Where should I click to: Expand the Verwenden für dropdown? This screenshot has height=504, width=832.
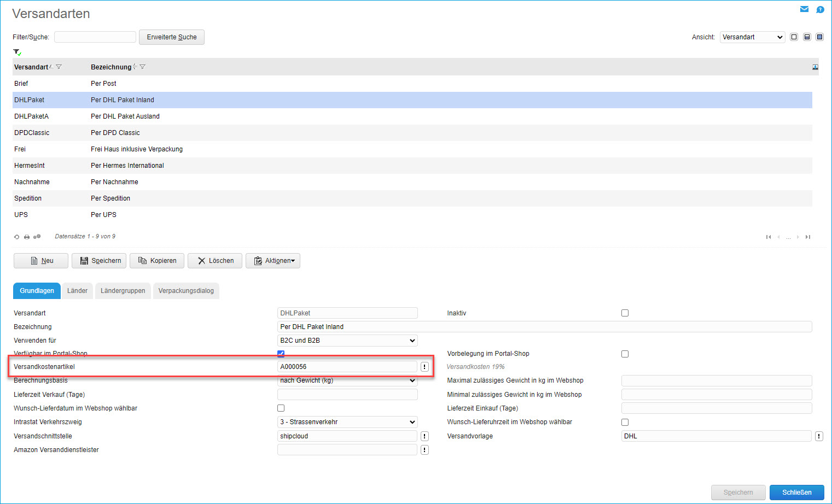click(x=347, y=341)
